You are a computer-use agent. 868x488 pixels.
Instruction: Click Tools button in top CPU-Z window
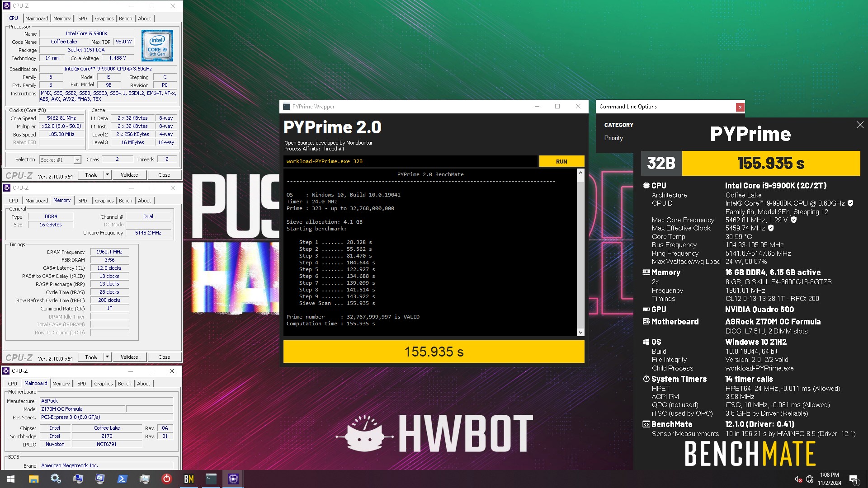91,175
